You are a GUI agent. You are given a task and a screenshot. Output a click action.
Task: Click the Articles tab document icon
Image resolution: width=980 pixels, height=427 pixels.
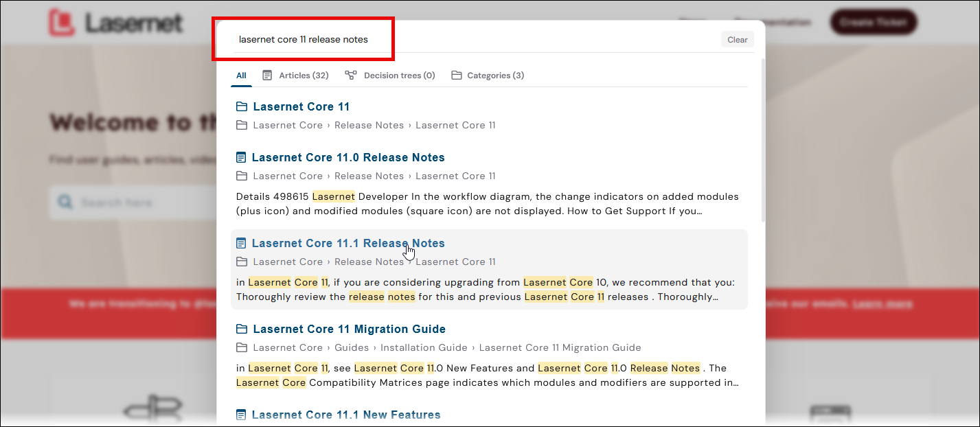tap(268, 76)
